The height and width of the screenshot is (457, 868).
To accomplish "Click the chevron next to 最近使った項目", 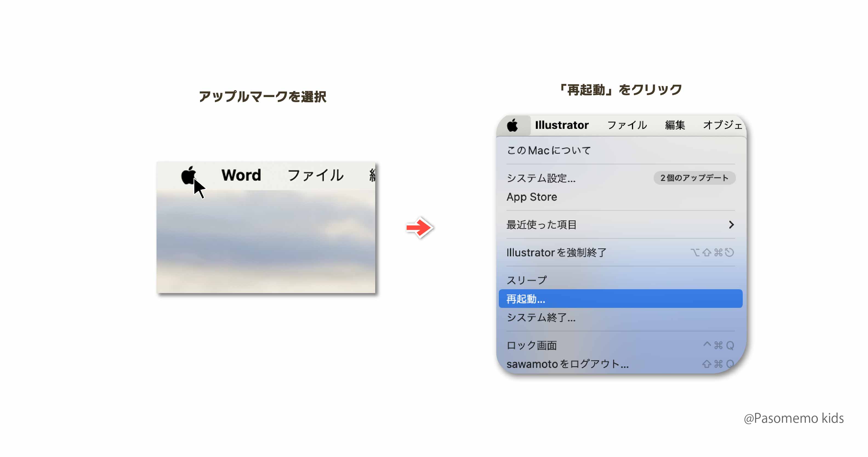I will pos(731,225).
